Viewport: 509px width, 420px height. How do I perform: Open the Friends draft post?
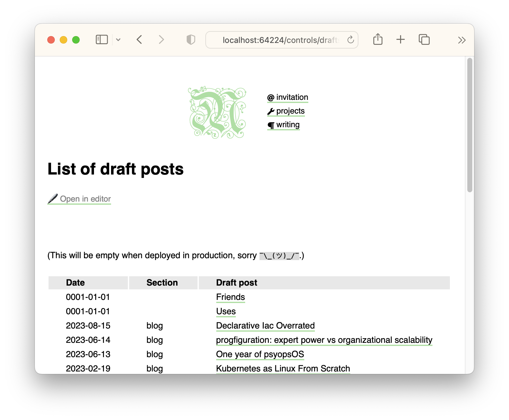point(230,297)
